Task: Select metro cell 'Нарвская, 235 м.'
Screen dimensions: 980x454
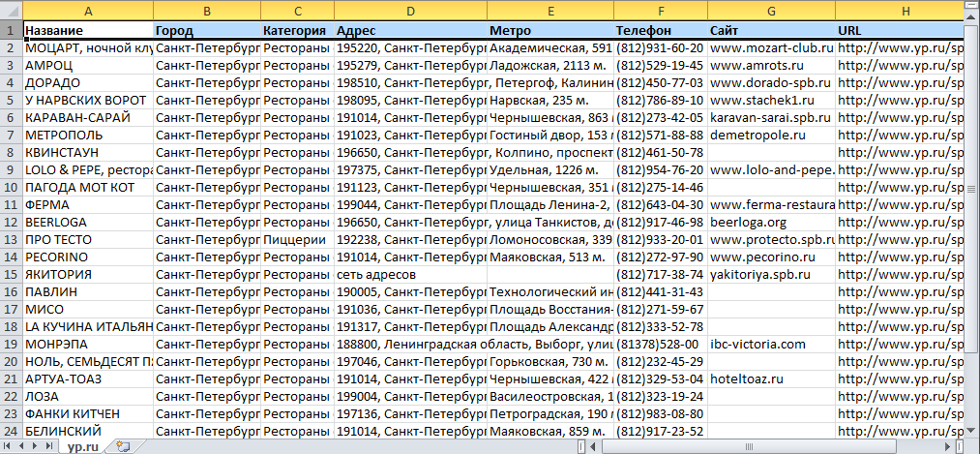Action: coord(550,100)
